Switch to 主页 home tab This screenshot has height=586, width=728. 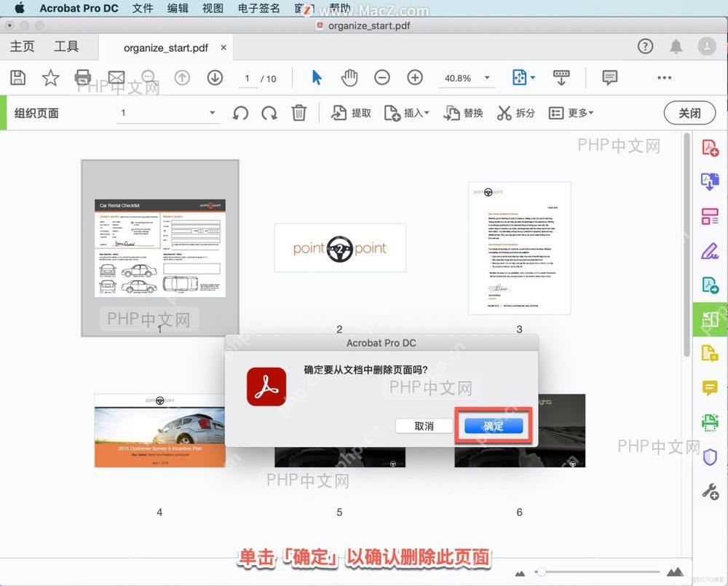(x=23, y=47)
